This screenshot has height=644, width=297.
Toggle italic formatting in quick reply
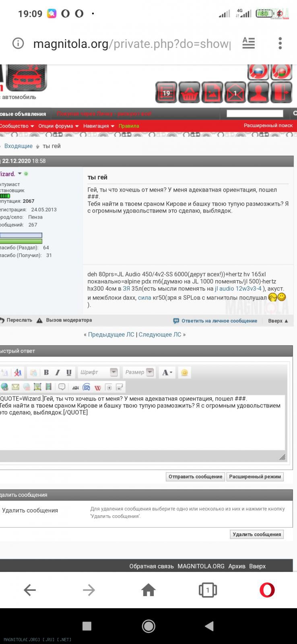(x=58, y=372)
